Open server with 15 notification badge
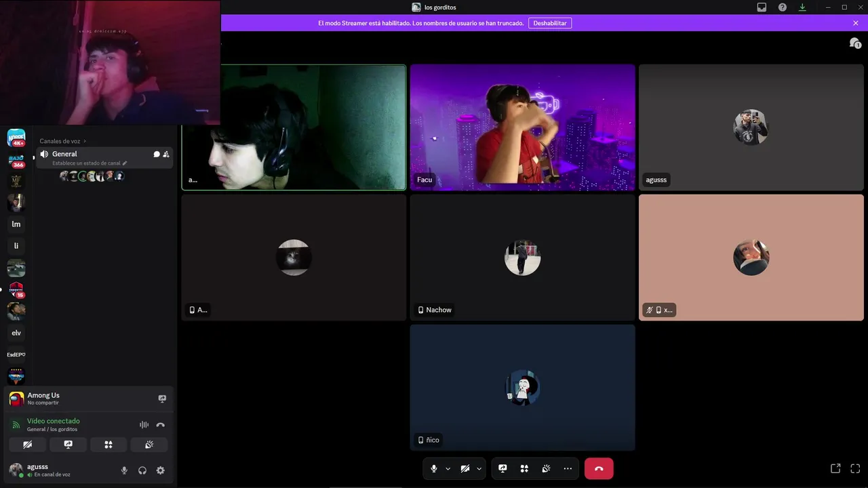This screenshot has width=868, height=488. click(16, 289)
